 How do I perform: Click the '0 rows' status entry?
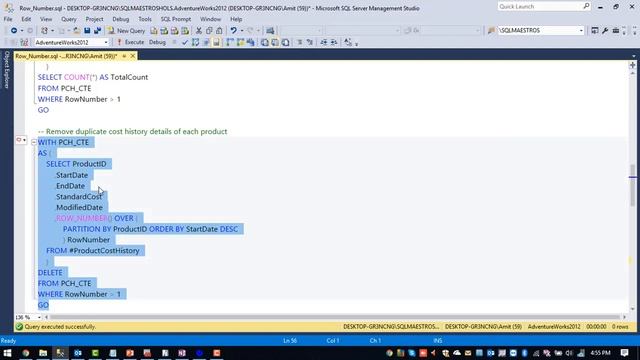click(620, 327)
